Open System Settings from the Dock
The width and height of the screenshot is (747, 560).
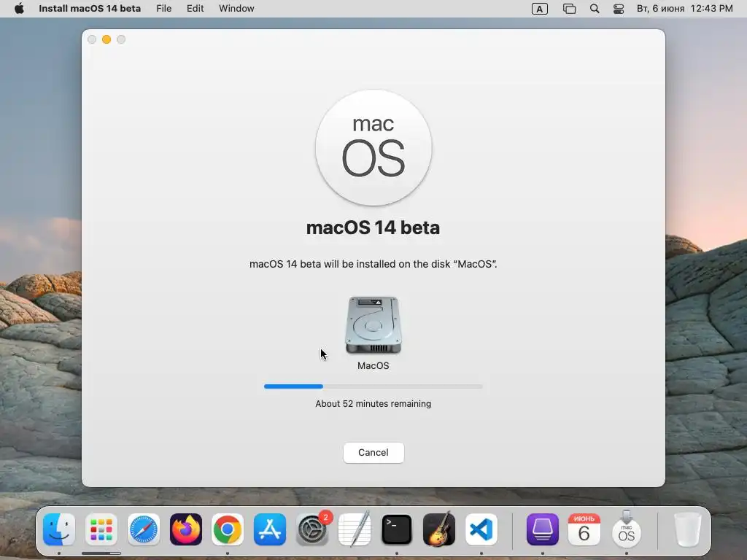coord(312,529)
